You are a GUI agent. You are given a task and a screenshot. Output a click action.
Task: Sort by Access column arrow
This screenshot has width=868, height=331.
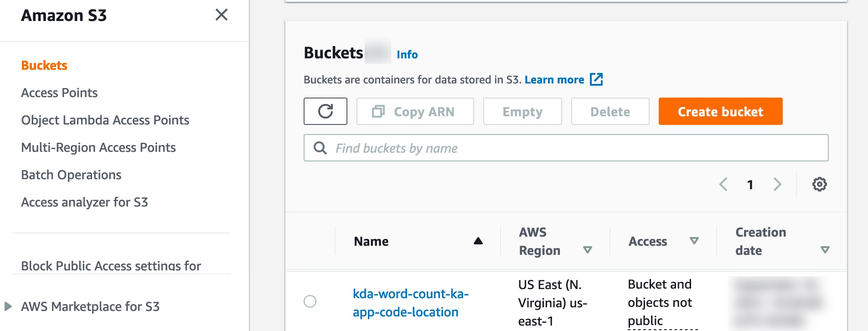tap(694, 241)
